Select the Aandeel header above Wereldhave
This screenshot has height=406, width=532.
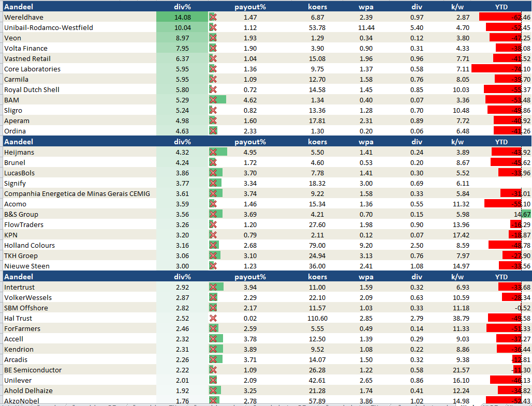click(x=19, y=7)
